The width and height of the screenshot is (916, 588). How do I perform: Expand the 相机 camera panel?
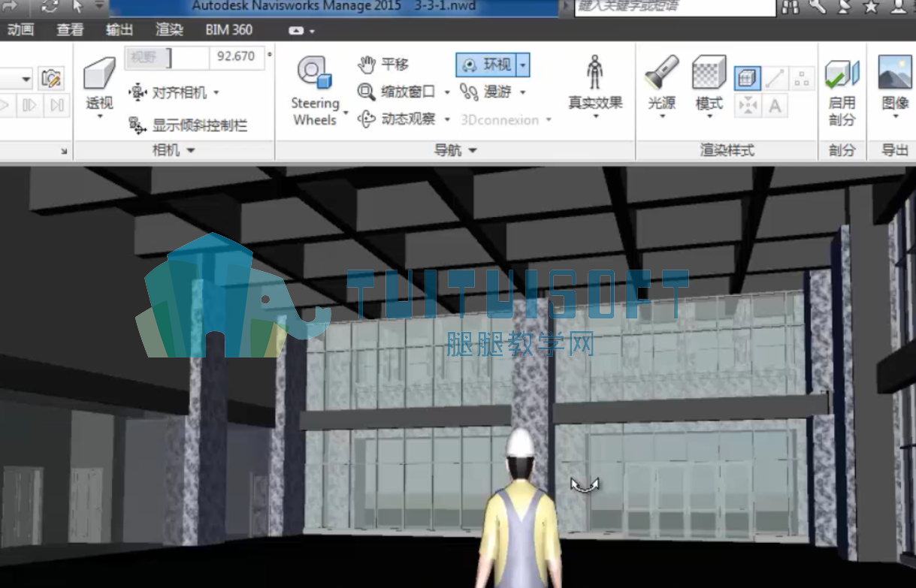(174, 150)
